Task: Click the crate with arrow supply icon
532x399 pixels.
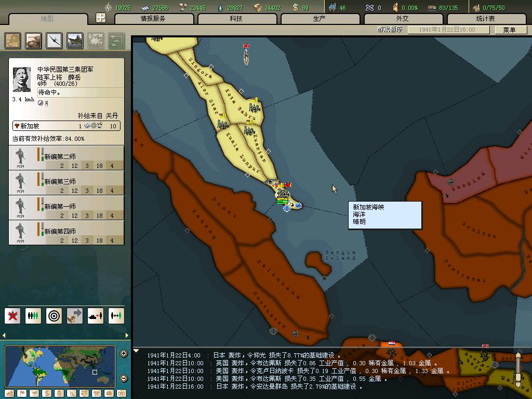Action: tap(75, 315)
